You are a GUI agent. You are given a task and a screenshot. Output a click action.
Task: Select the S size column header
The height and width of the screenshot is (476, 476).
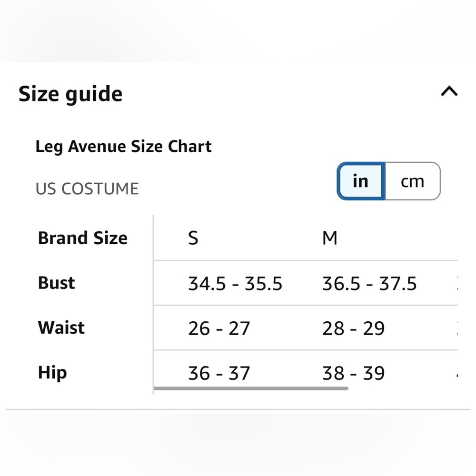pyautogui.click(x=193, y=238)
